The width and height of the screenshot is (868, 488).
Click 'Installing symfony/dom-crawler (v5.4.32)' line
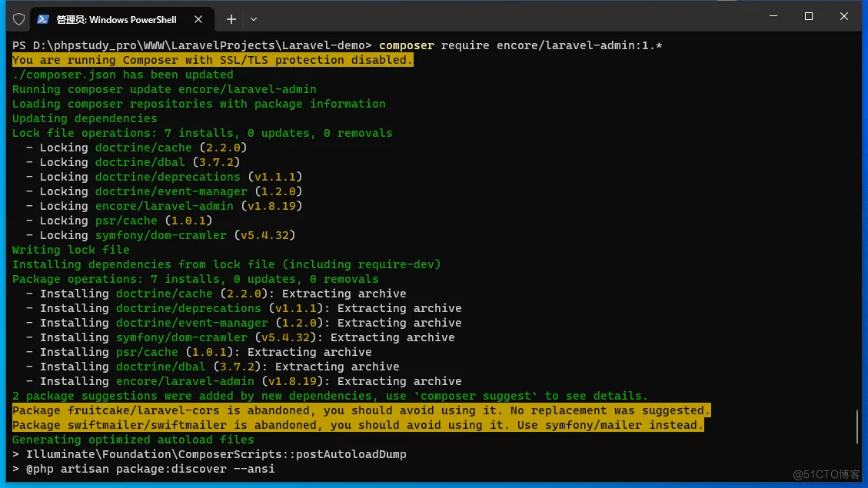(x=240, y=337)
